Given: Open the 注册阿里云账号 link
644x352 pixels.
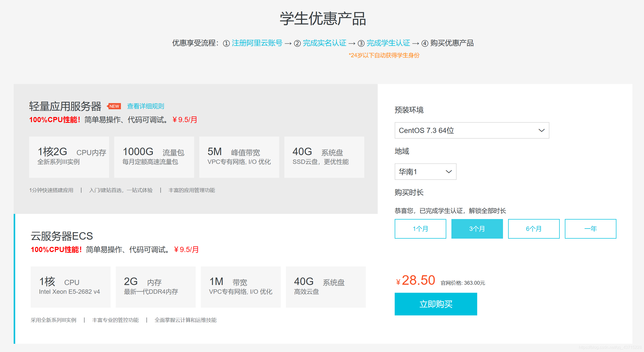Looking at the screenshot, I should (257, 43).
